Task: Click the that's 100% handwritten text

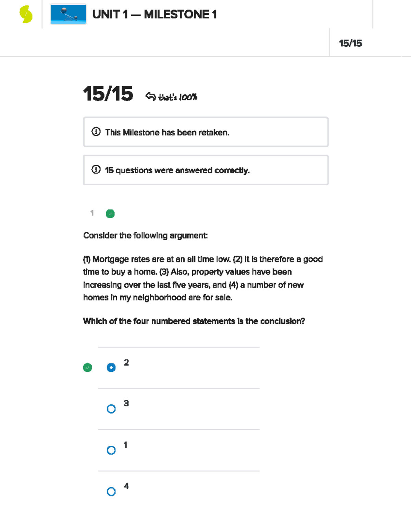Action: (x=178, y=97)
